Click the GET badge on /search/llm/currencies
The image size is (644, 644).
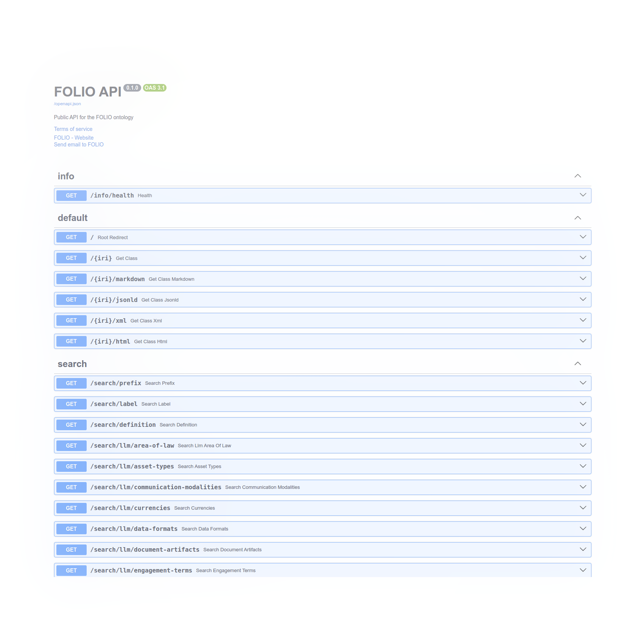click(71, 508)
